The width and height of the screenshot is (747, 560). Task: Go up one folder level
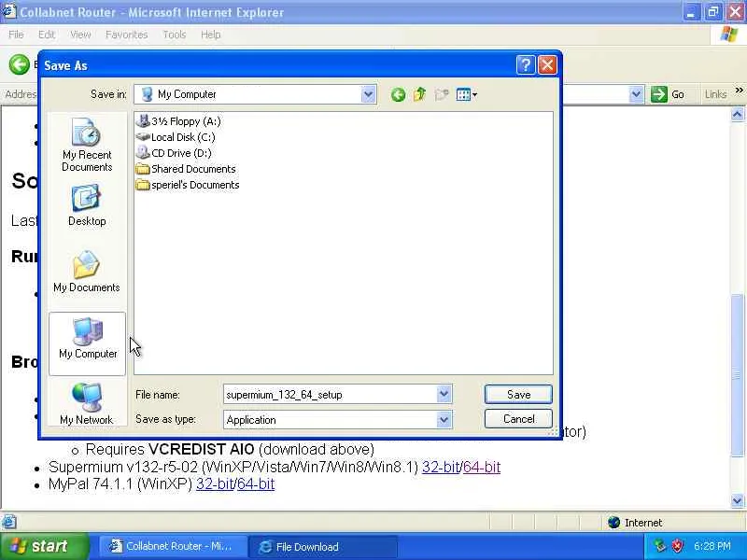pyautogui.click(x=419, y=95)
